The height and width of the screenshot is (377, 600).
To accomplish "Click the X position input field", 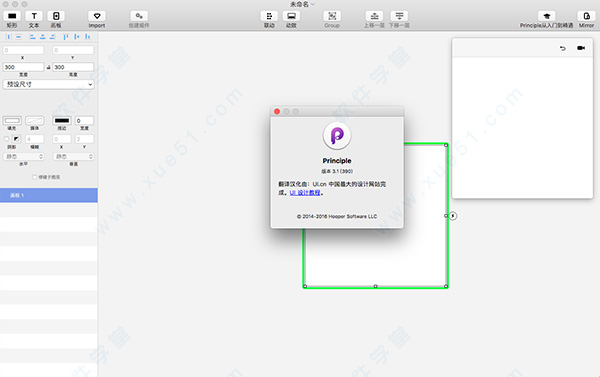I will [23, 50].
